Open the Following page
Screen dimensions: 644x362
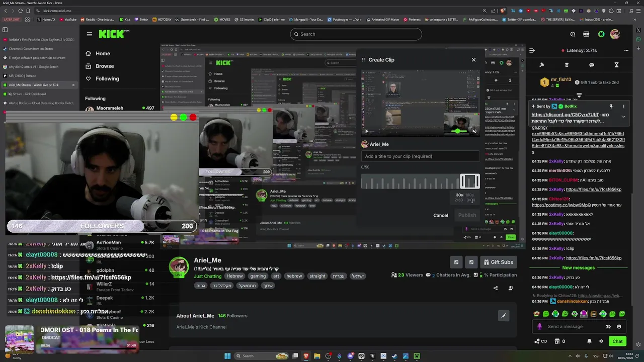coord(102,78)
